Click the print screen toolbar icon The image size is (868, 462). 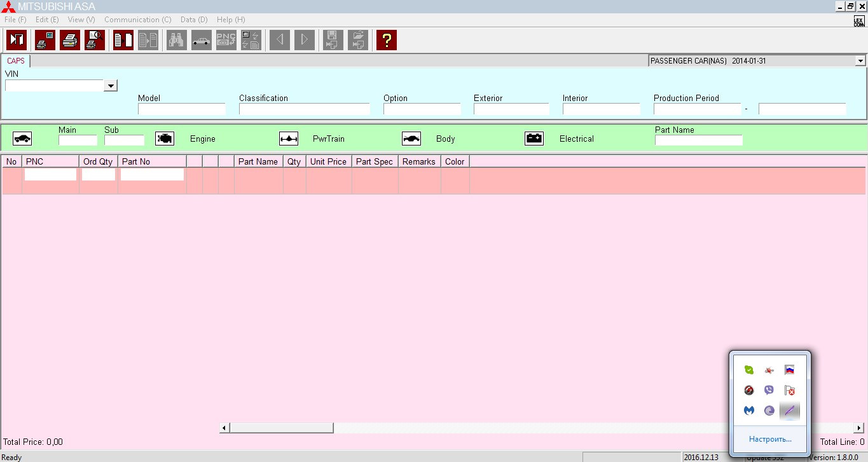coord(45,40)
